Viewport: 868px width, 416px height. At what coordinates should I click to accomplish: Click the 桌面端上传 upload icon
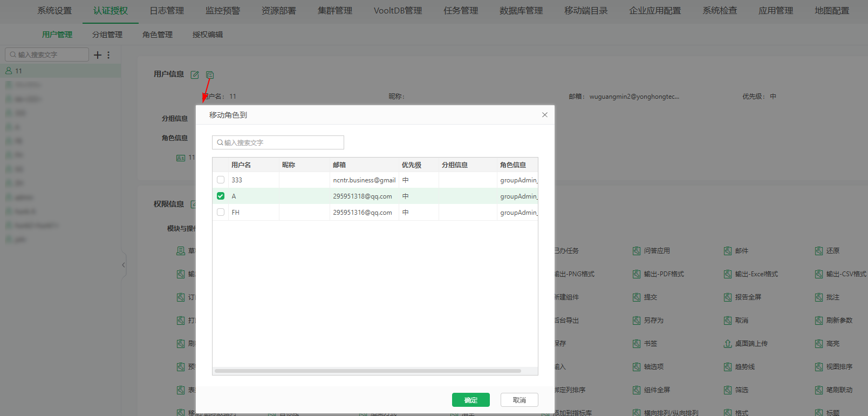[x=728, y=344]
